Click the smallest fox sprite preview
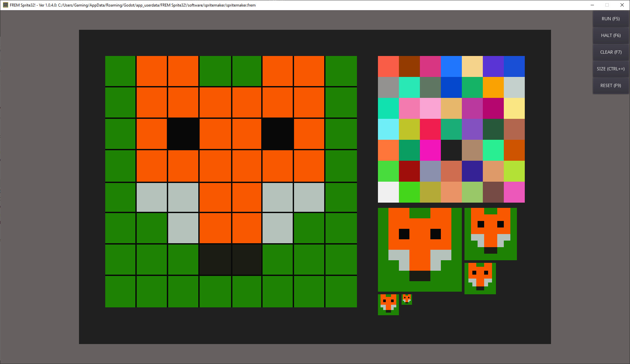This screenshot has width=630, height=364. 406,299
